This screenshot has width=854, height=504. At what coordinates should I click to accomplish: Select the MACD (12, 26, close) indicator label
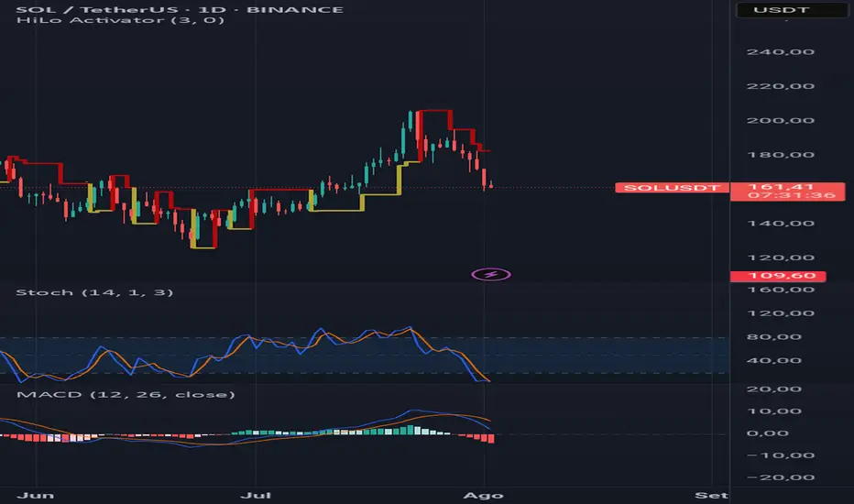pyautogui.click(x=126, y=394)
